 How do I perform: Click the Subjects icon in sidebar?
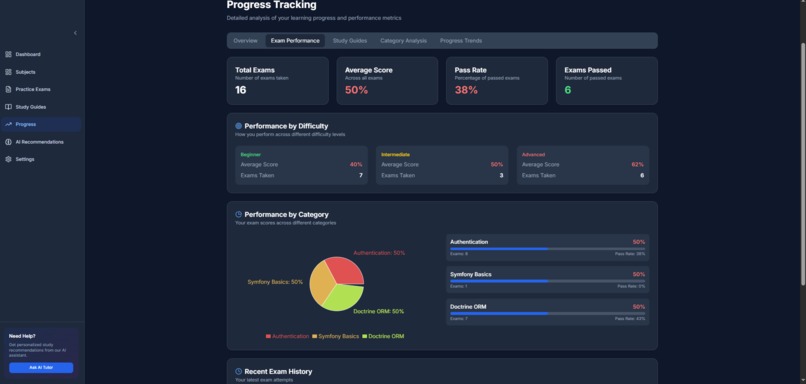[x=8, y=72]
